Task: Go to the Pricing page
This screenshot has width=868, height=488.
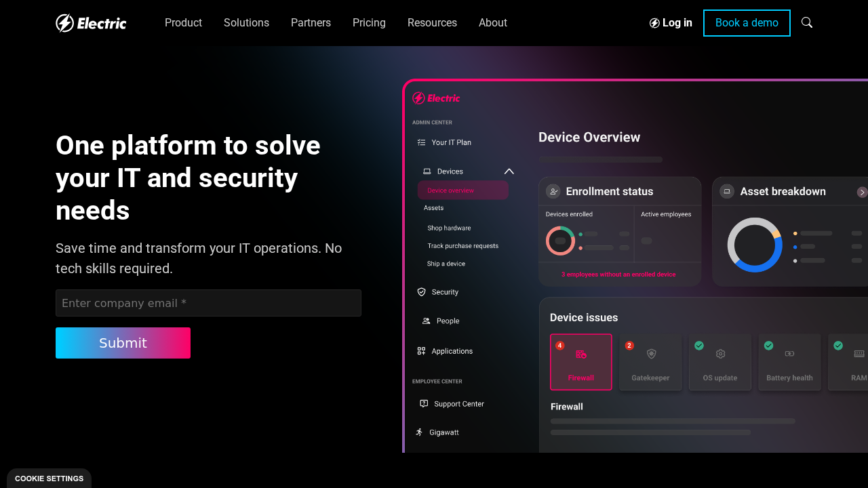Action: click(369, 23)
